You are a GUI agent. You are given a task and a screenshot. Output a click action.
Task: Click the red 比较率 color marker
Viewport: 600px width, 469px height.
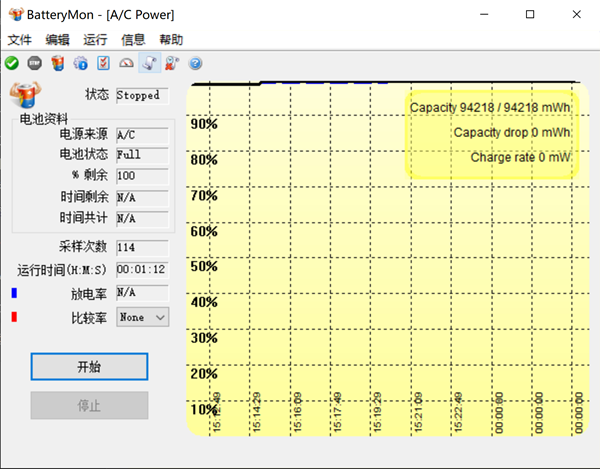(14, 317)
